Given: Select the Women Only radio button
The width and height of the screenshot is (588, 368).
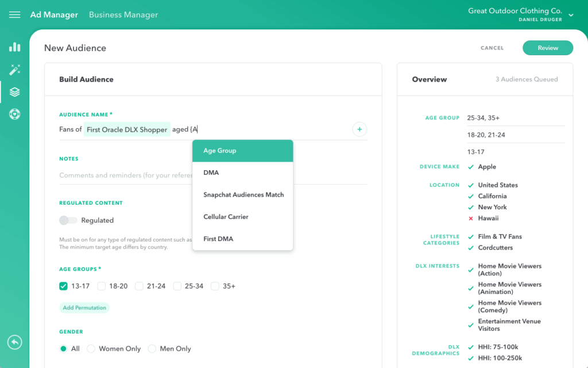Looking at the screenshot, I should click(91, 348).
